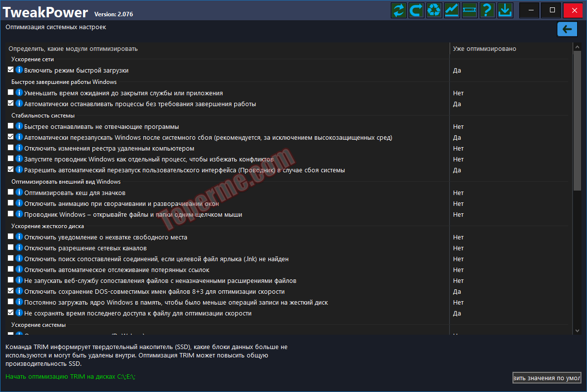
Task: Uncheck 'Отключить сохранение DOS-совместимых имен' box
Action: [x=10, y=291]
